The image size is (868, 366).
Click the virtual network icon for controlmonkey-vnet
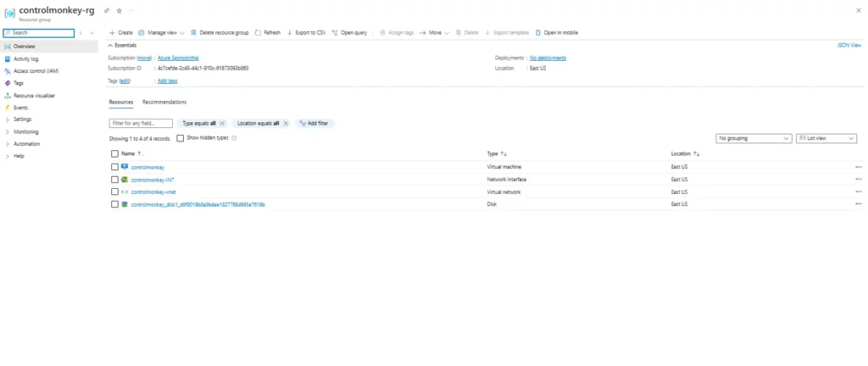(125, 191)
